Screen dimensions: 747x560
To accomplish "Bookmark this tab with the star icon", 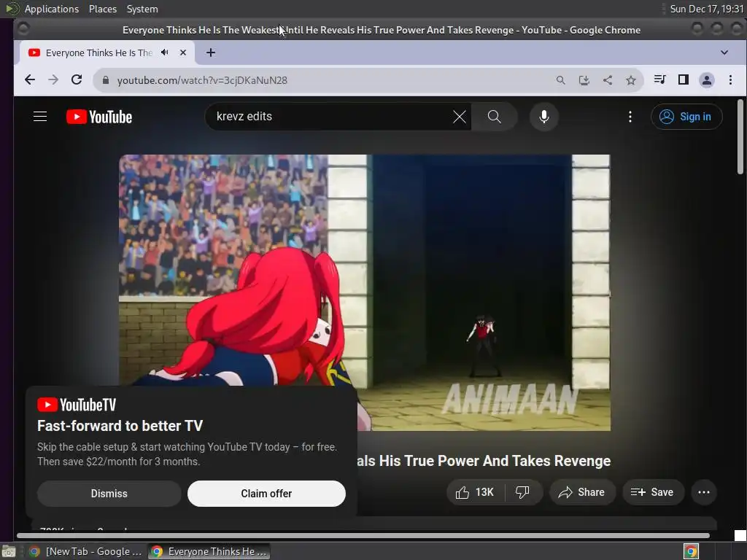I will 631,80.
